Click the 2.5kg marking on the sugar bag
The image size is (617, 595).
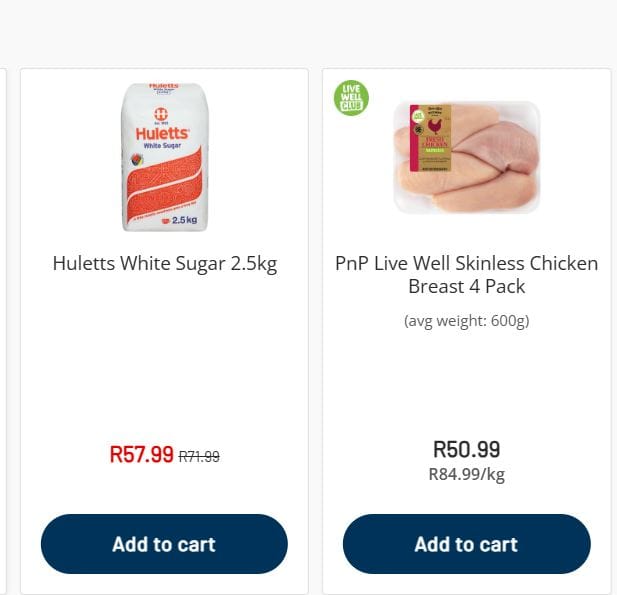point(182,220)
